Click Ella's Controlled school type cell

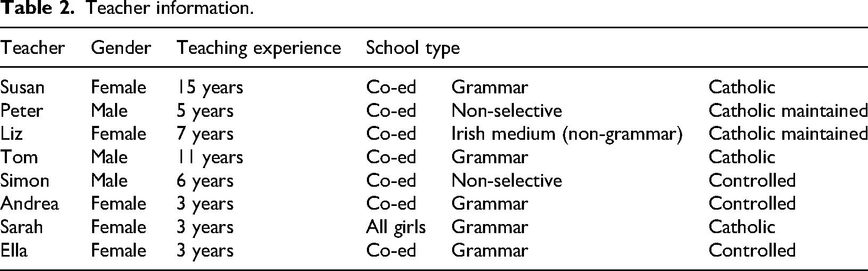pyautogui.click(x=752, y=250)
